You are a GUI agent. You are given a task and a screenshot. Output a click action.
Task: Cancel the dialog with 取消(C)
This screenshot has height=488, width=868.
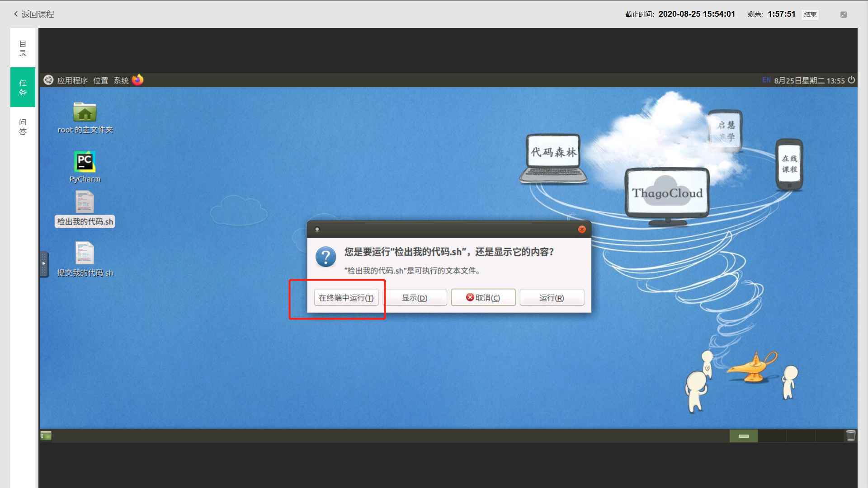pyautogui.click(x=483, y=298)
